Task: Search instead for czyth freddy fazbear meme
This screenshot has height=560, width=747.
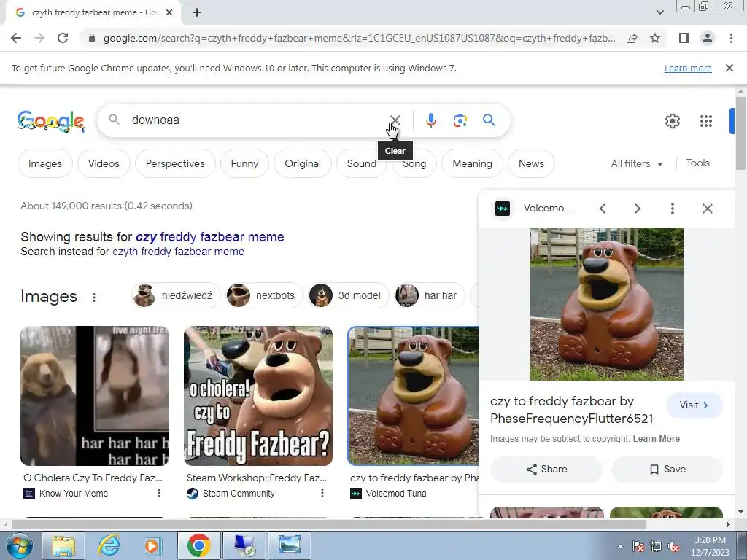Action: click(x=178, y=252)
